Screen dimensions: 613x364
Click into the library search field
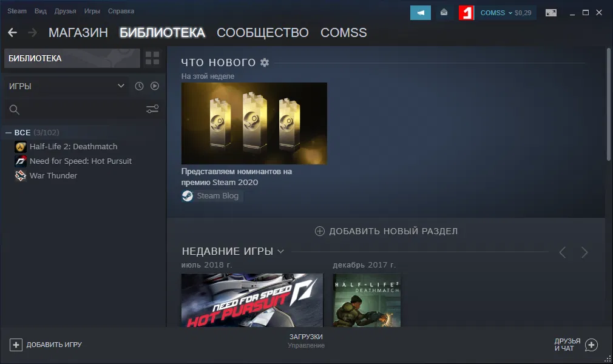[x=82, y=109]
